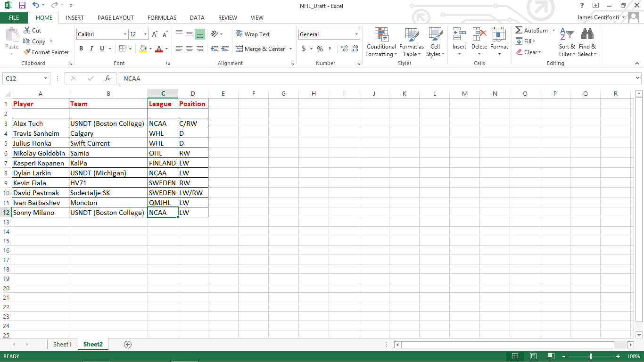
Task: Apply the red font color
Action: (x=159, y=49)
